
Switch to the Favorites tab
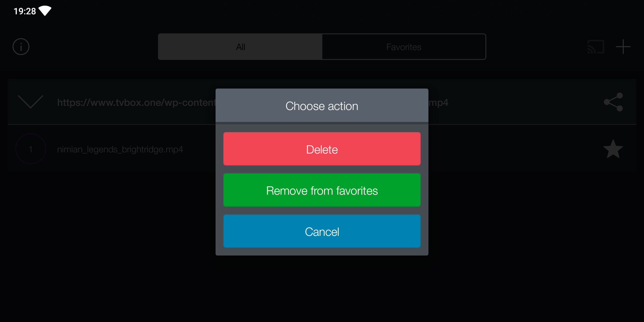(404, 47)
